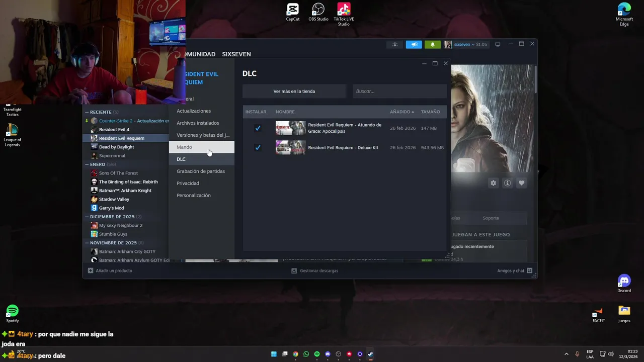Collapse the ENERO library group
Viewport: 644px width, 362px height.
87,164
